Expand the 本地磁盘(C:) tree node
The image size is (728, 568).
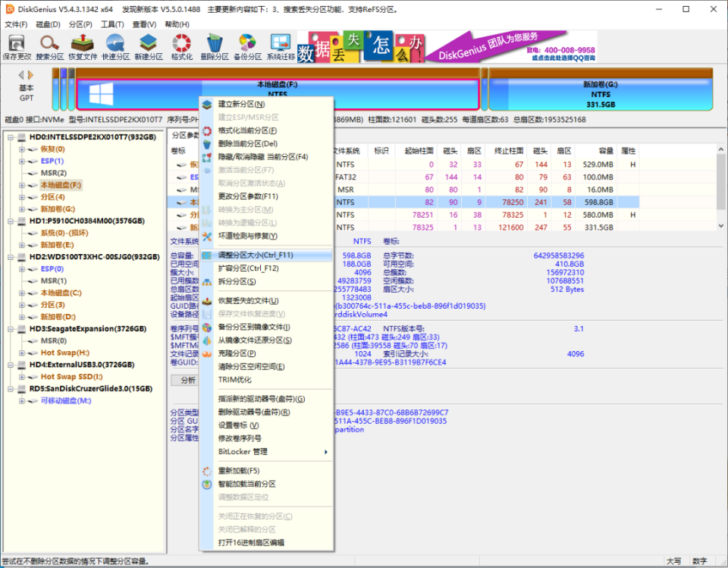coord(22,293)
